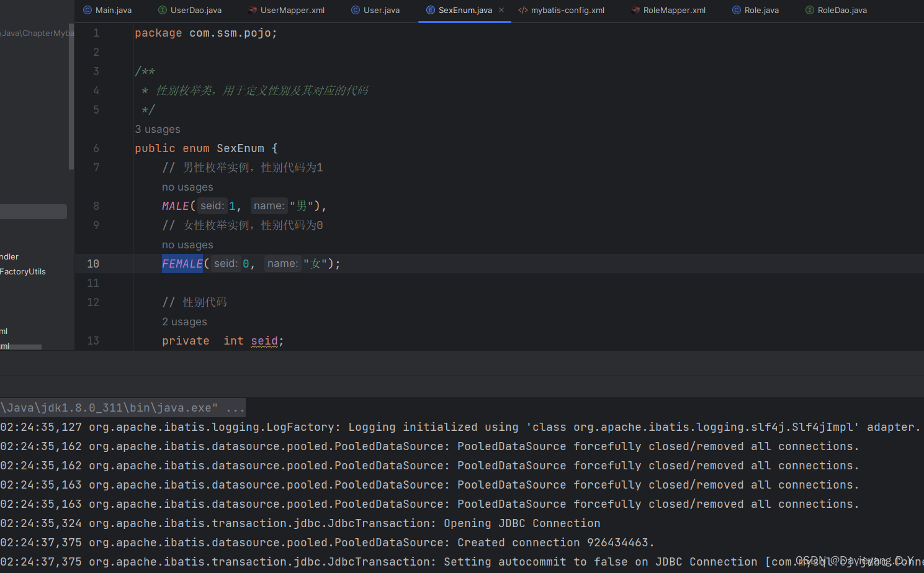Click the UserDao.java interface icon

(163, 11)
